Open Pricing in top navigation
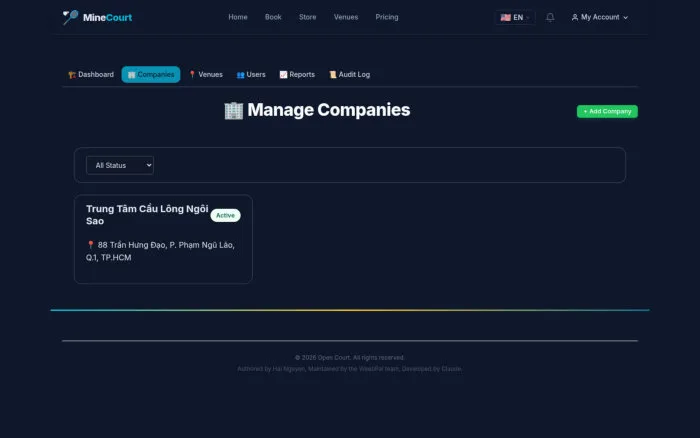The height and width of the screenshot is (438, 700). pos(387,17)
